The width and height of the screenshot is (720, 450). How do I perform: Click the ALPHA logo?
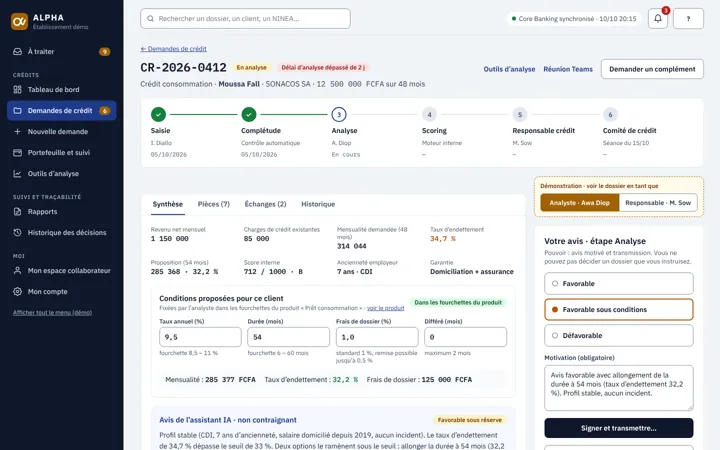pyautogui.click(x=19, y=21)
